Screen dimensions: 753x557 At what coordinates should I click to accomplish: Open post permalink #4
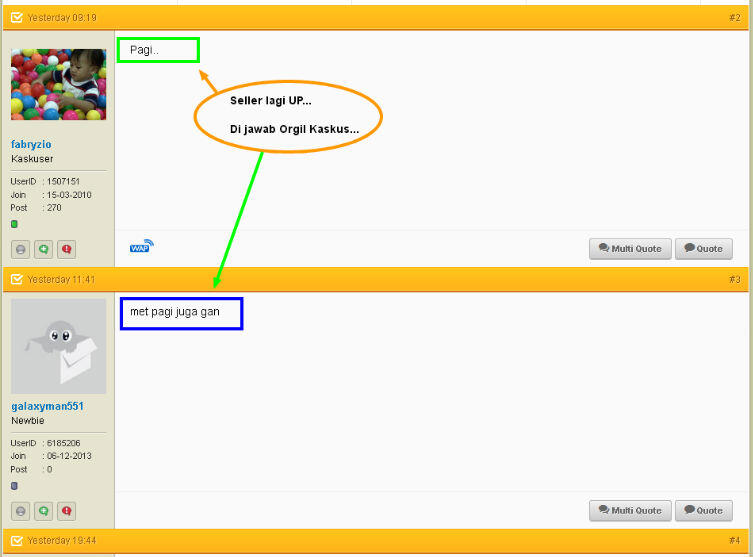tap(735, 541)
